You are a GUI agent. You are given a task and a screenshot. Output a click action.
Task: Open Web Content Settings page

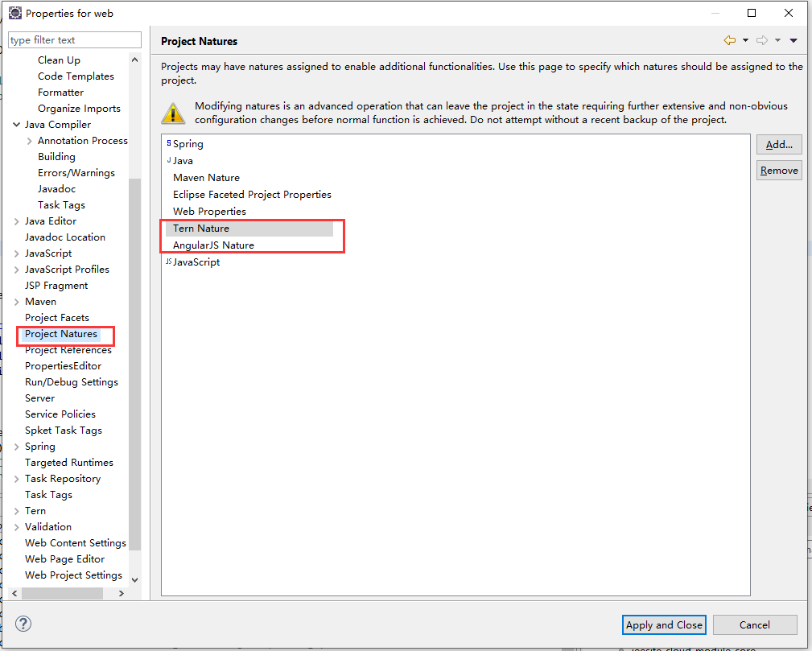coord(76,542)
